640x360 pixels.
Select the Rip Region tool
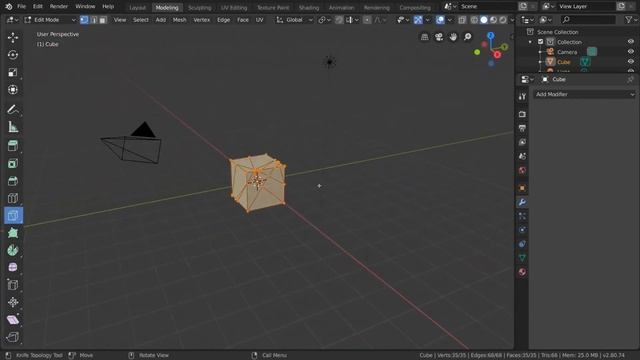[x=13, y=337]
